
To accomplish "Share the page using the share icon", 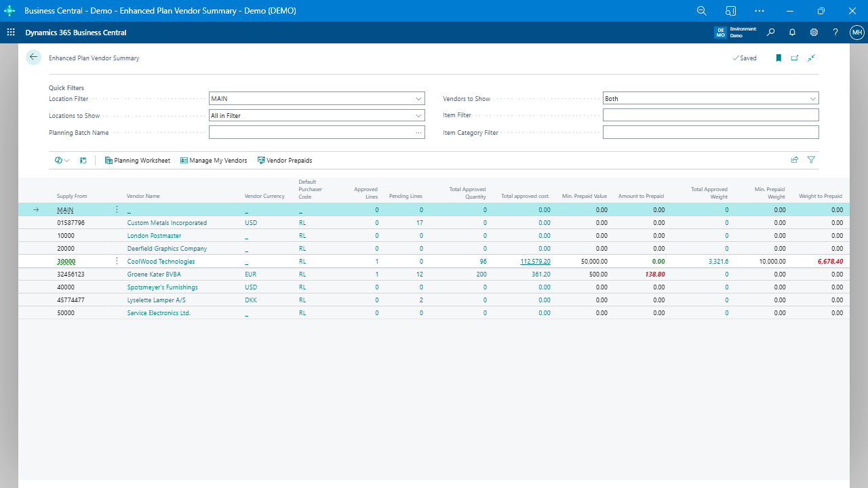I will 794,159.
